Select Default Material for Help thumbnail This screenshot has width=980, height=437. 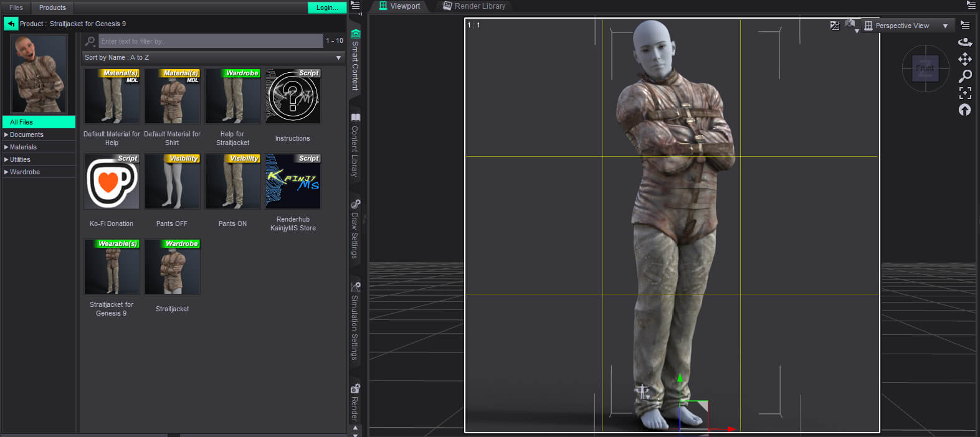point(112,96)
